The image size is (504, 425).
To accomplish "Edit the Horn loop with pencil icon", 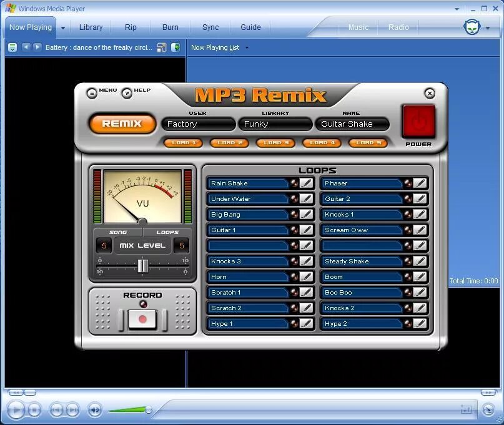I will tap(306, 277).
